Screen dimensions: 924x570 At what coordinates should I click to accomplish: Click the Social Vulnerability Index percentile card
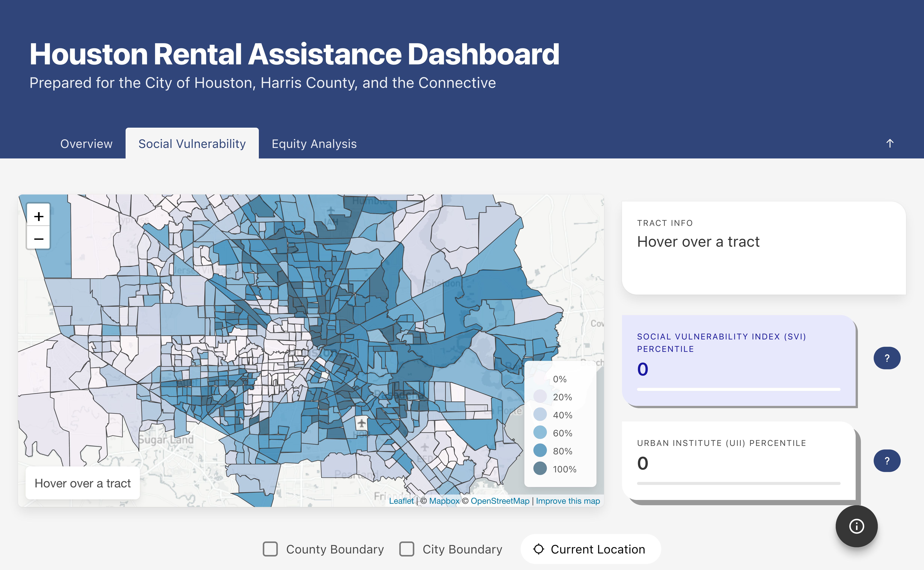click(739, 361)
